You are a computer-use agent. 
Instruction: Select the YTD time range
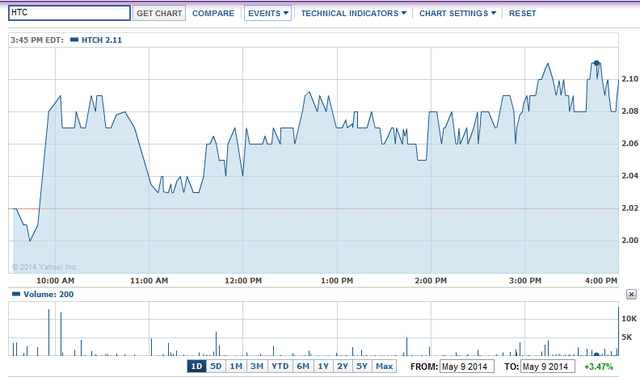(x=280, y=366)
